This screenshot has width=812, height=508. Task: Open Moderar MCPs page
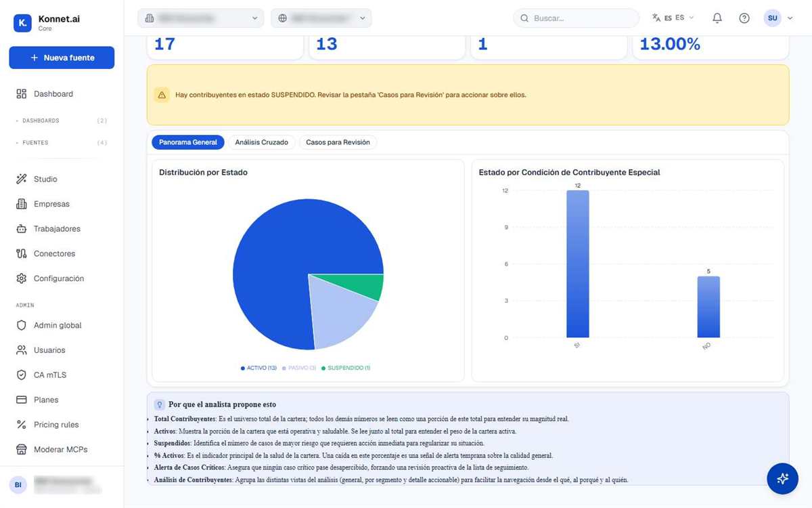62,450
